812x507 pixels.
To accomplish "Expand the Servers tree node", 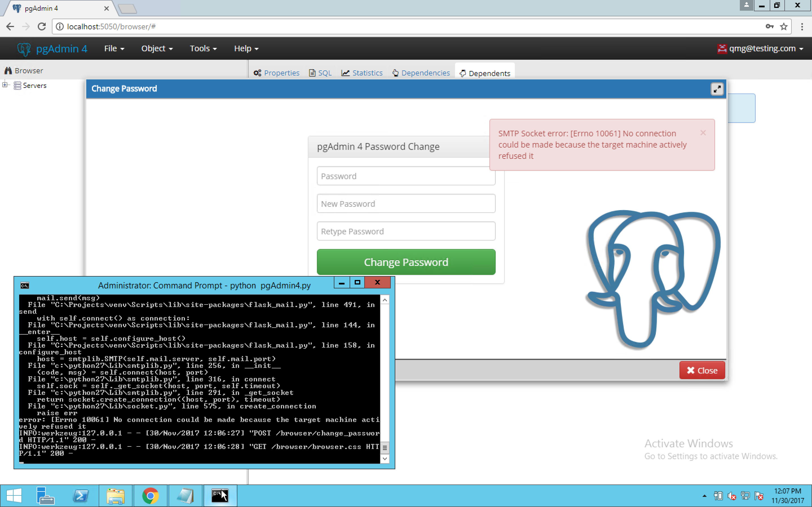I will [x=5, y=85].
